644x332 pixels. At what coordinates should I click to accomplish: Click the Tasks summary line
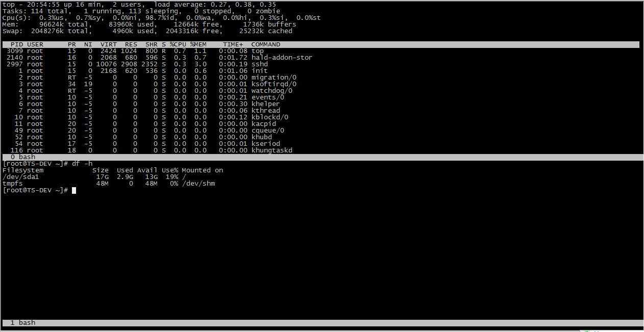pyautogui.click(x=141, y=11)
